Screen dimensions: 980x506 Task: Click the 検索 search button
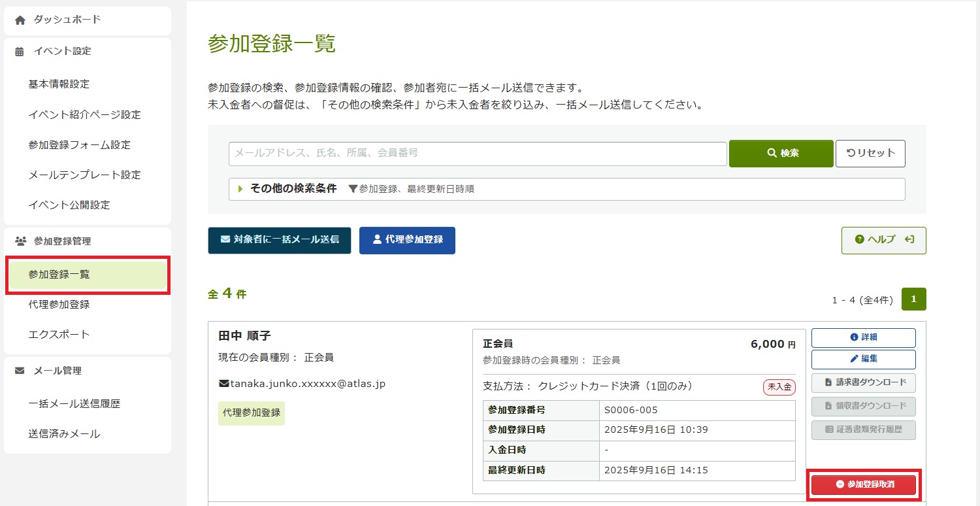point(781,153)
